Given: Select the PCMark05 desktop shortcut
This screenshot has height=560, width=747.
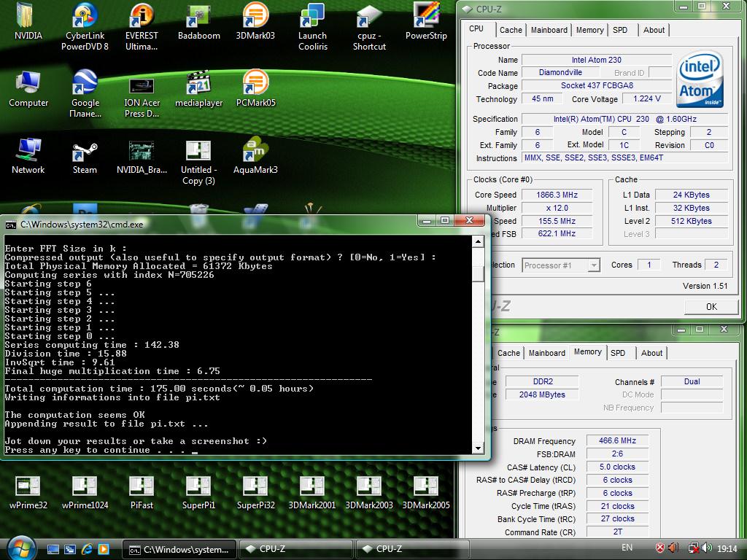Looking at the screenshot, I should (x=255, y=89).
